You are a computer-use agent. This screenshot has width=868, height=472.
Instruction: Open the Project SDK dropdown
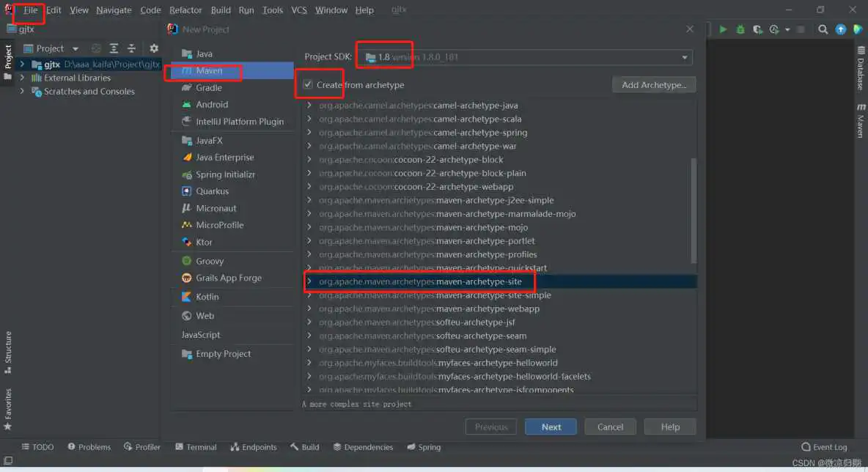coord(685,57)
